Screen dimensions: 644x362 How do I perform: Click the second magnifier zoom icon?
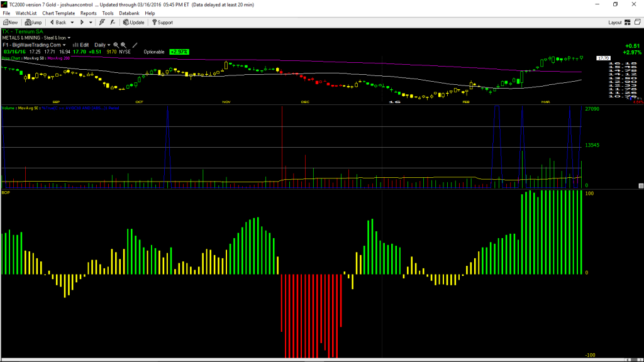click(x=123, y=45)
